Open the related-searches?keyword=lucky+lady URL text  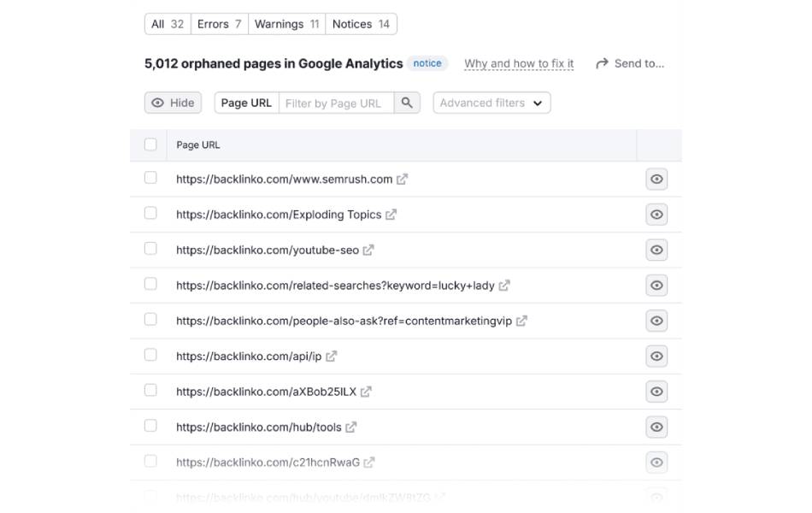335,286
